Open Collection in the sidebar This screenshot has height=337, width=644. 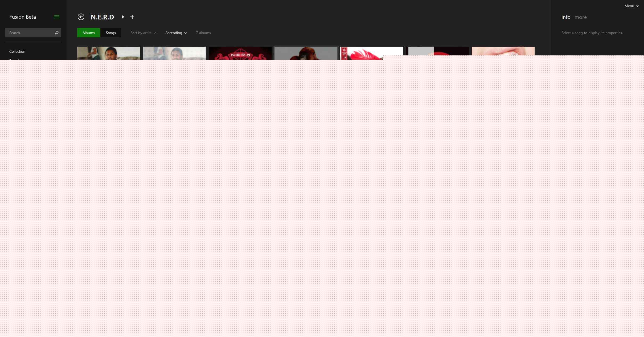[17, 51]
